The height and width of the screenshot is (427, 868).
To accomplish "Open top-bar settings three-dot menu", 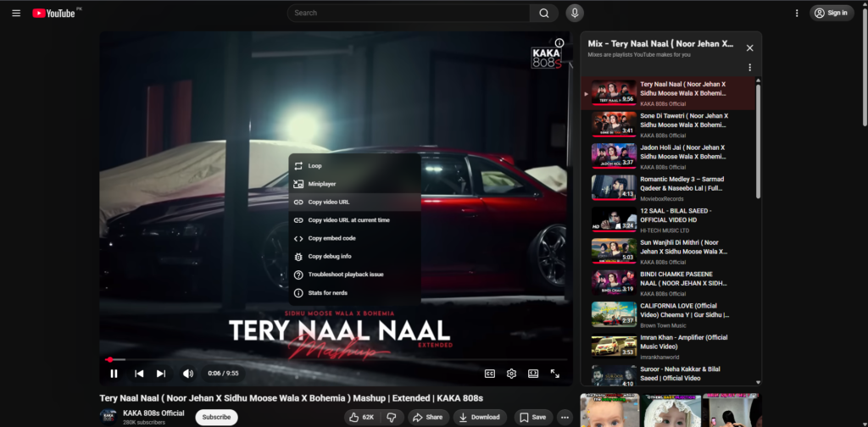I will tap(797, 13).
